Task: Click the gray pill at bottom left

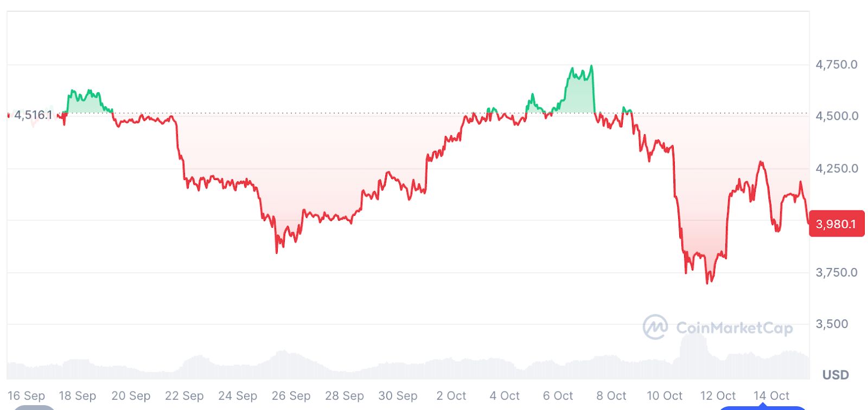Action: pyautogui.click(x=34, y=407)
